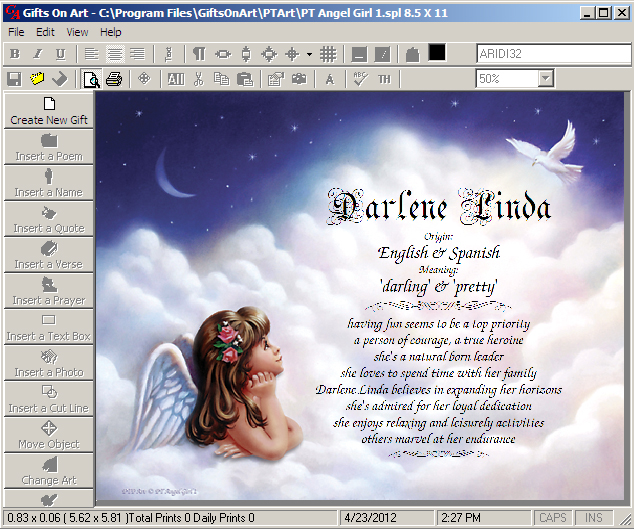Viewport: 634px width, 529px height.
Task: Click Insert a Name button
Action: pyautogui.click(x=49, y=183)
